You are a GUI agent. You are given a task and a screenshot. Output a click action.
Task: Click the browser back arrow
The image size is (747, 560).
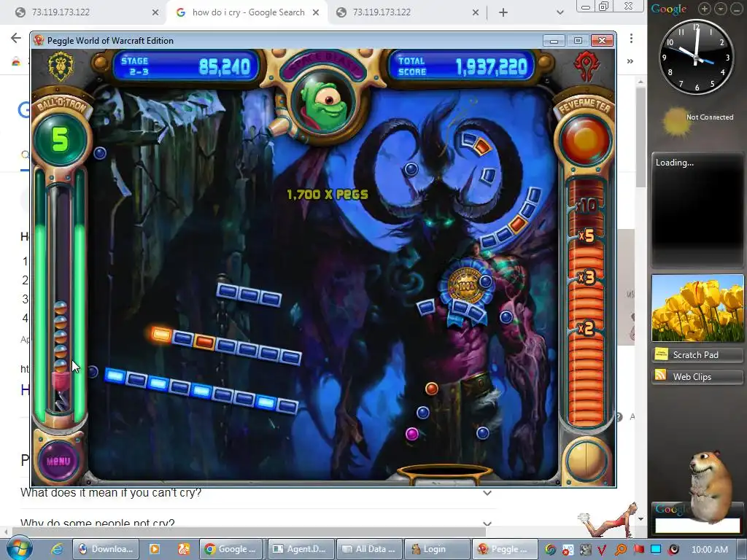pyautogui.click(x=16, y=38)
